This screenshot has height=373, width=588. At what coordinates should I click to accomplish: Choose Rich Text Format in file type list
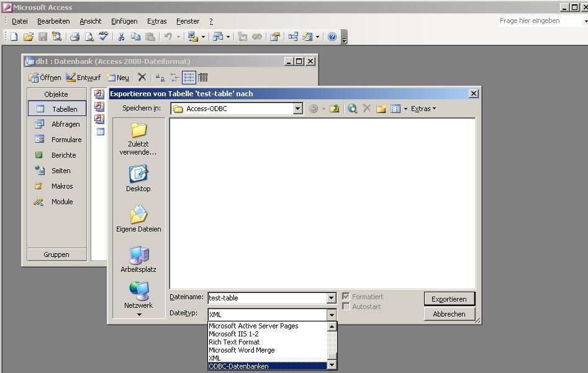[268, 342]
